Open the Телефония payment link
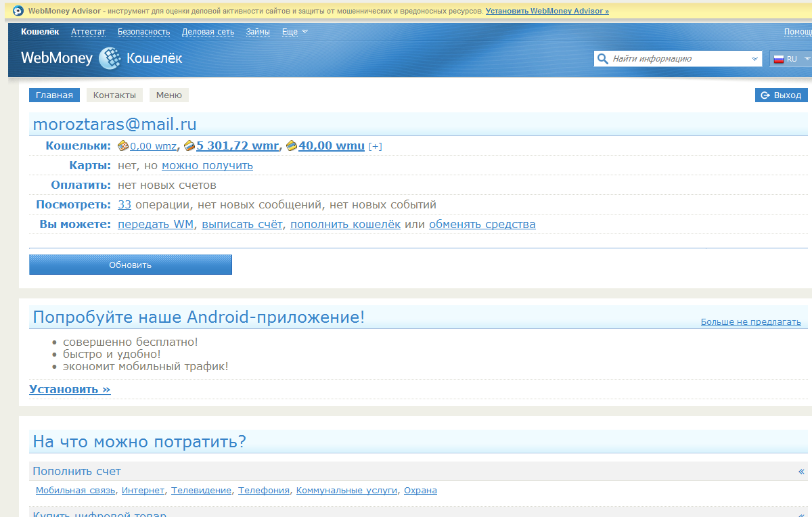The image size is (812, 517). point(264,491)
